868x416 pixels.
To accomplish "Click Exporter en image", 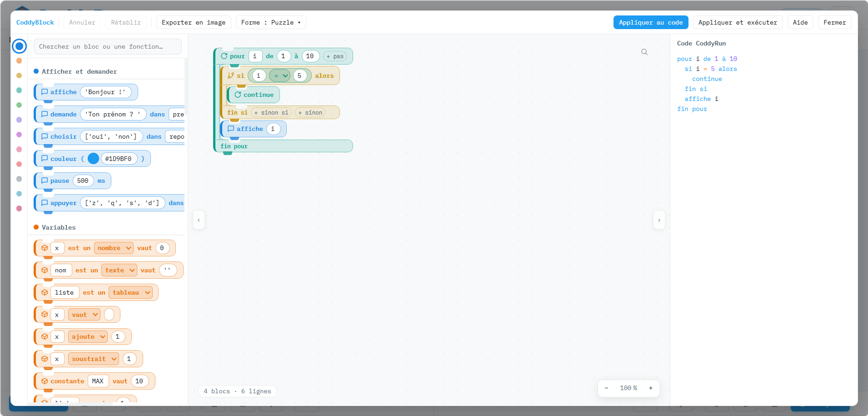I will point(194,22).
